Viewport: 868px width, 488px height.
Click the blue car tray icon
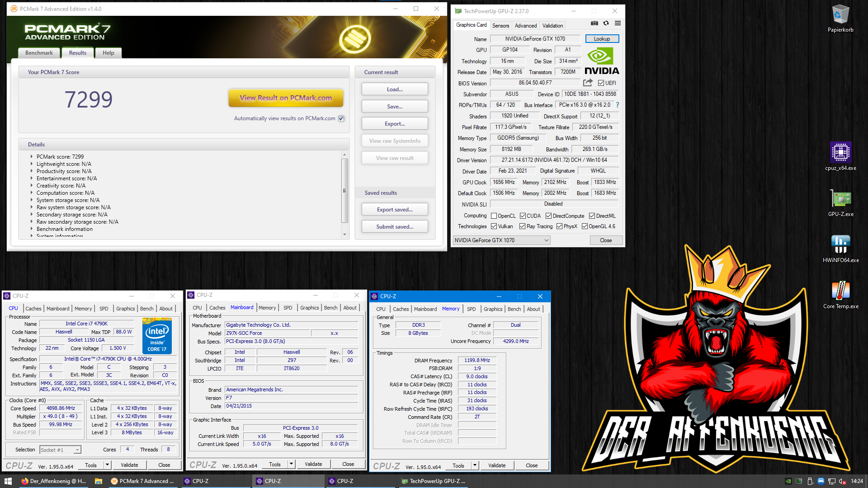(821, 481)
